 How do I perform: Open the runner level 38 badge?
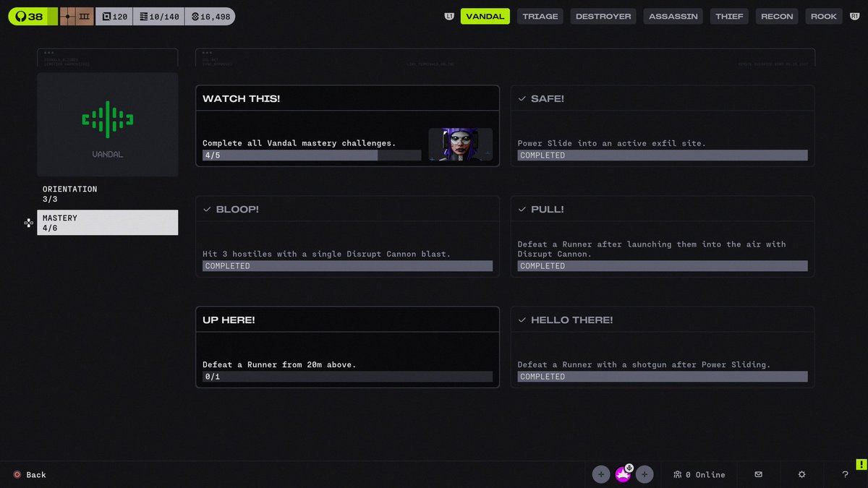[x=32, y=16]
